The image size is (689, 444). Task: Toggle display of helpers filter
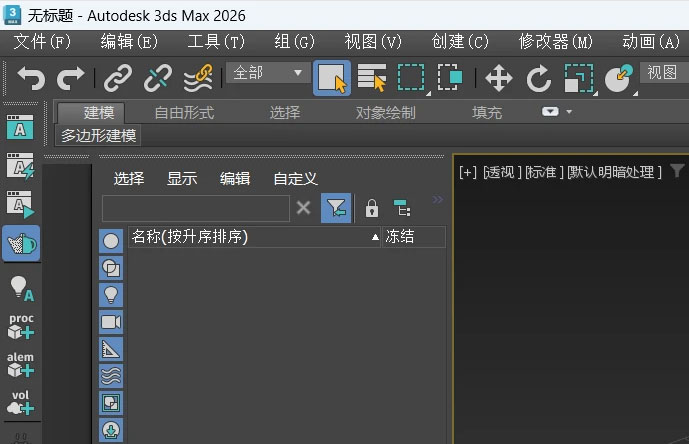(x=111, y=349)
